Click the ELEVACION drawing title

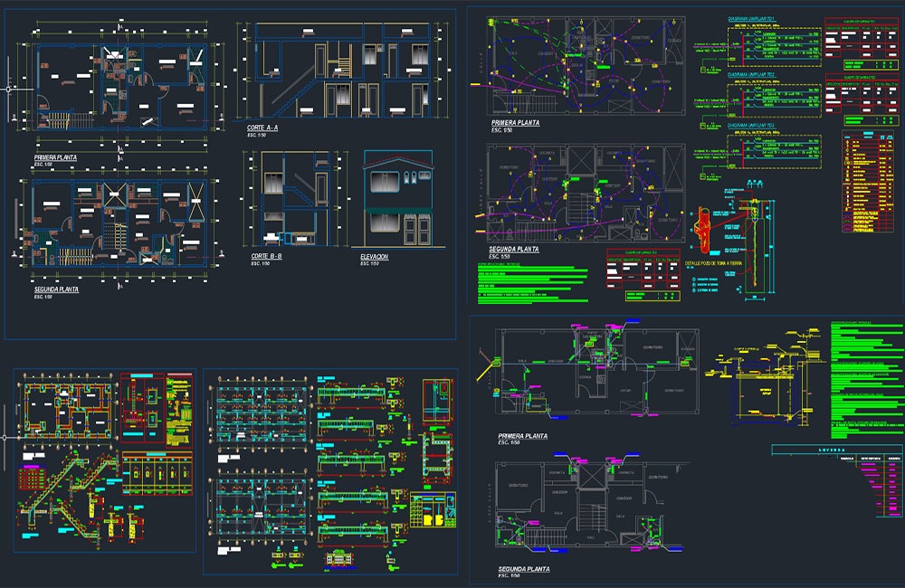pyautogui.click(x=374, y=257)
